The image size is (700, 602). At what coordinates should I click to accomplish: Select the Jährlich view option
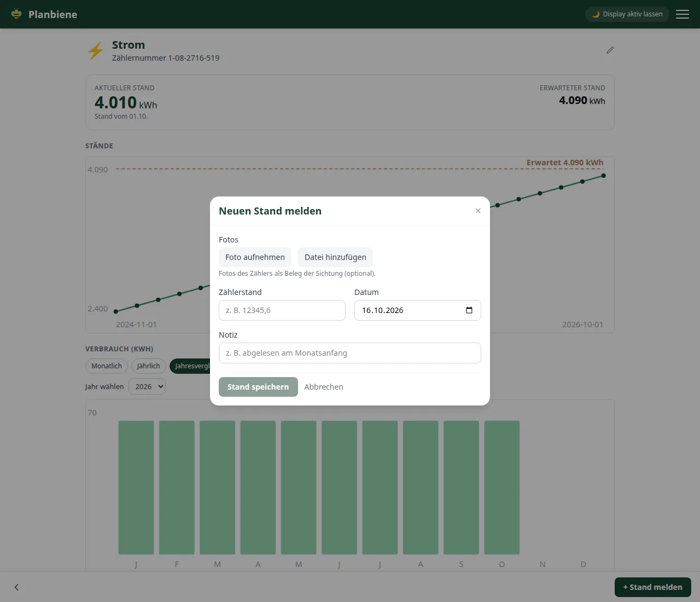point(149,366)
